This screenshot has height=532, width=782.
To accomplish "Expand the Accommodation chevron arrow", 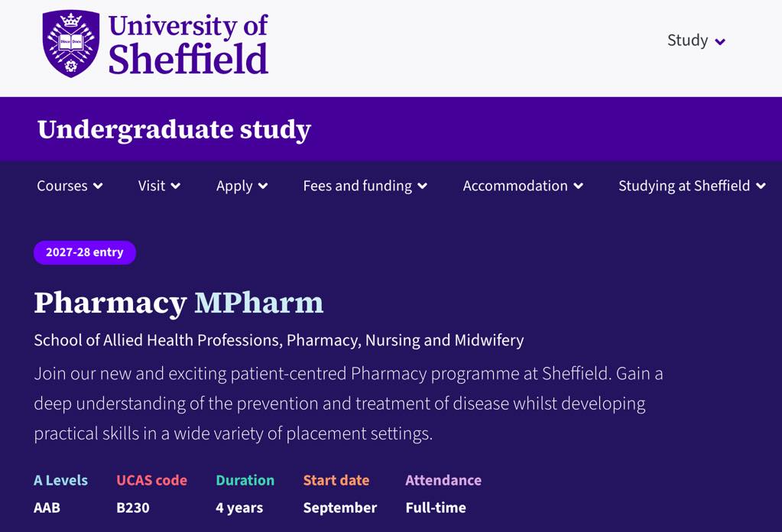I will tap(579, 186).
